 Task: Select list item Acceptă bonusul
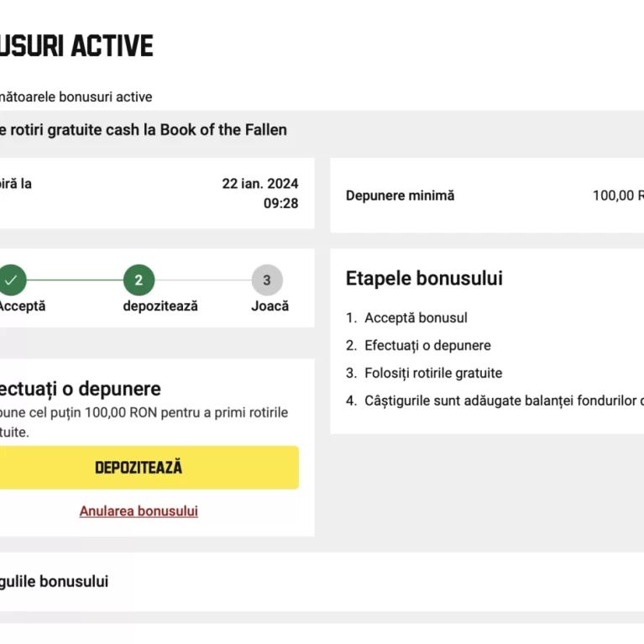click(416, 318)
